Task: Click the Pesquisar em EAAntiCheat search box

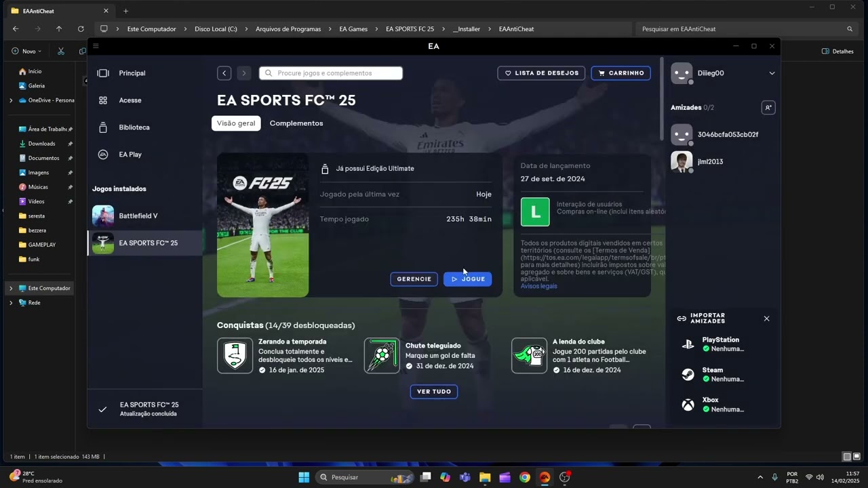Action: pos(748,29)
